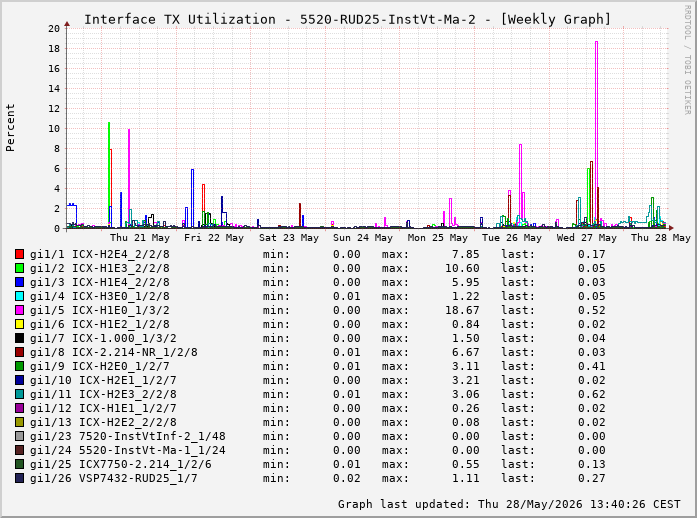
Task: Click max value 7.85 for gi1/1
Action: [x=466, y=254]
